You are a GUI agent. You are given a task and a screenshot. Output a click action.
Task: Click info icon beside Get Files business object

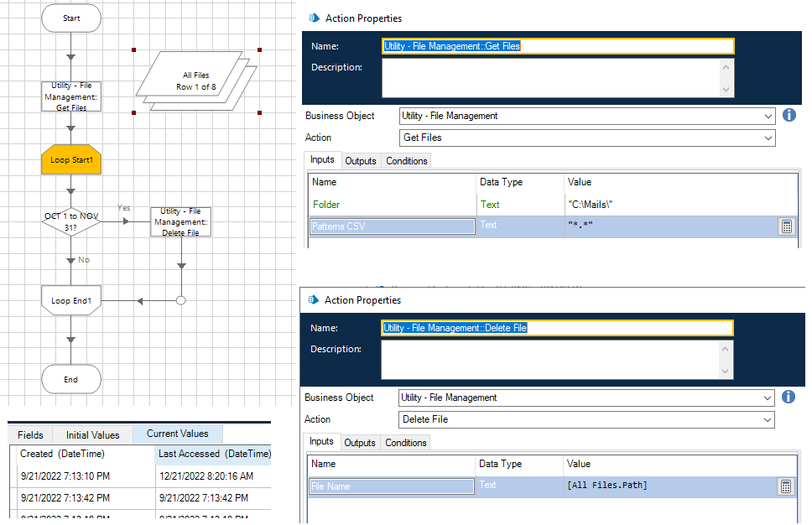789,116
